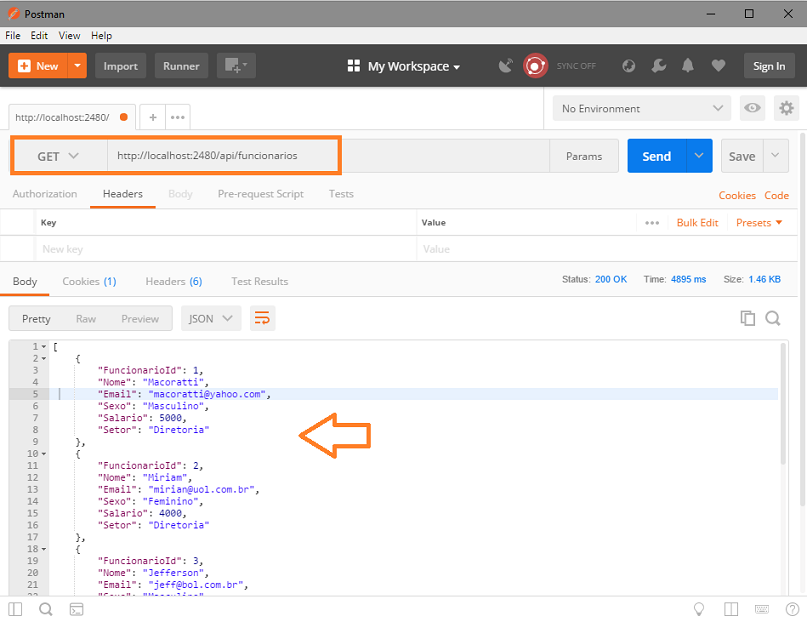
Task: Open the Edit menu
Action: (39, 35)
